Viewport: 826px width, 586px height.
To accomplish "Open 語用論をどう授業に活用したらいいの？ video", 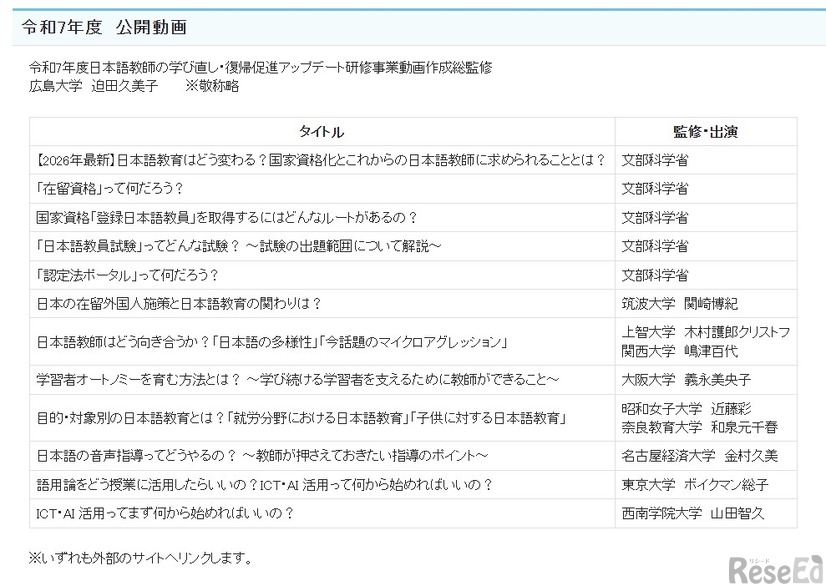I will (264, 485).
